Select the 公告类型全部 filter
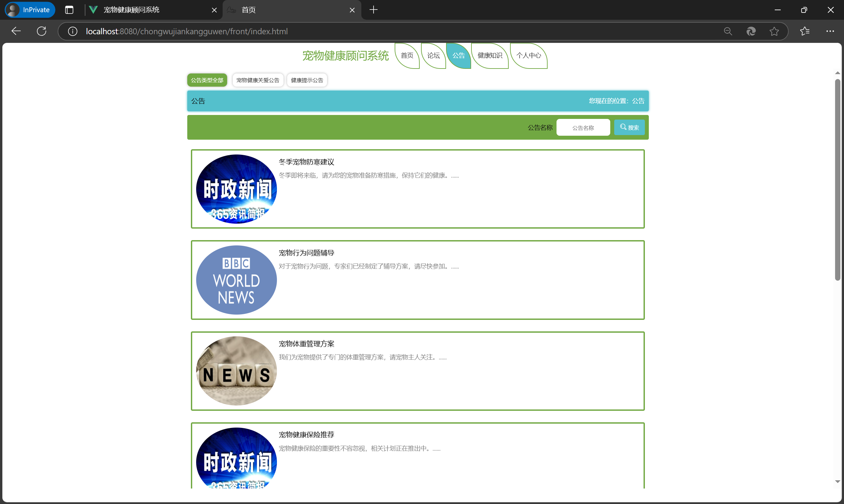Screen dimensions: 844x504 click(207, 80)
